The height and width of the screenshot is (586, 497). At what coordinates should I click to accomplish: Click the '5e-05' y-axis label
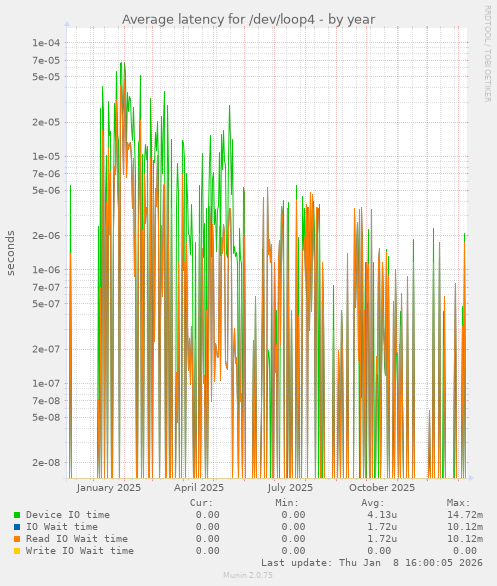click(x=46, y=77)
